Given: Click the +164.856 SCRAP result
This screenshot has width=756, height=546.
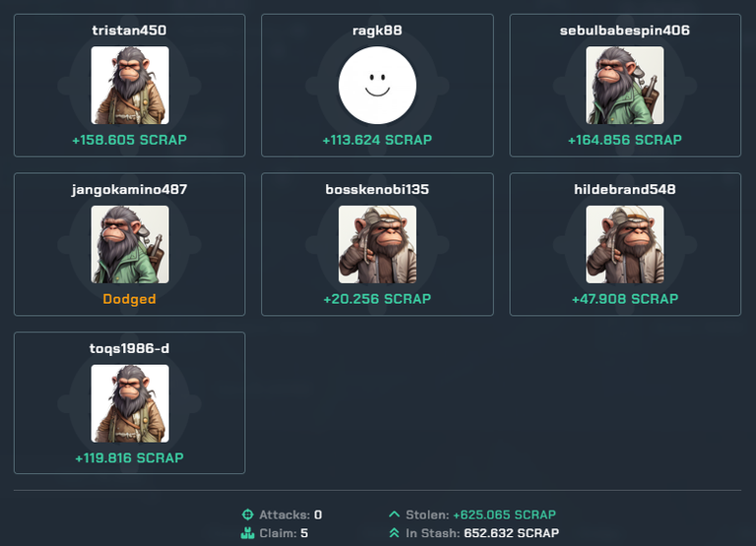Looking at the screenshot, I should [x=625, y=141].
